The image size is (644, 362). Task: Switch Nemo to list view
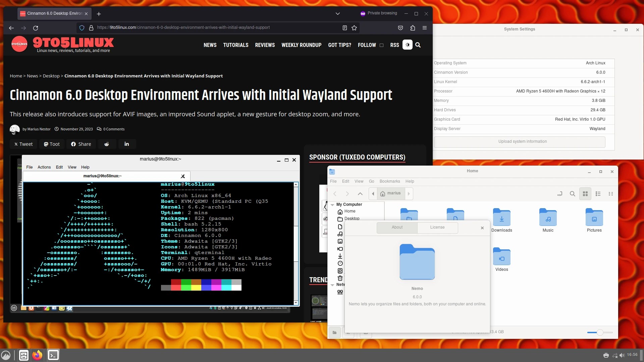598,194
